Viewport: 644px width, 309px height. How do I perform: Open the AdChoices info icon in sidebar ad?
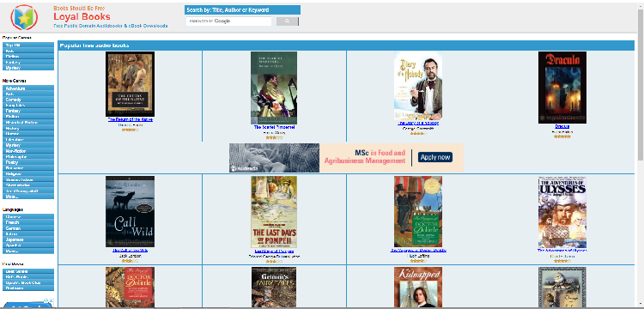[x=46, y=300]
